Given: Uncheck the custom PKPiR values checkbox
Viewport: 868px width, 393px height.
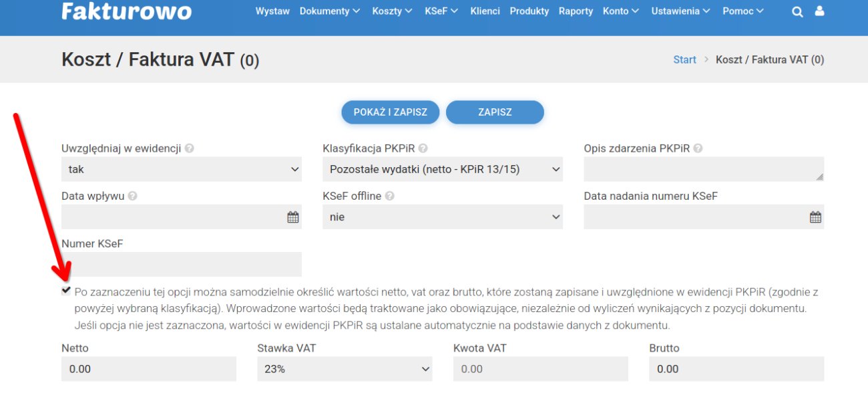Looking at the screenshot, I should pos(65,290).
